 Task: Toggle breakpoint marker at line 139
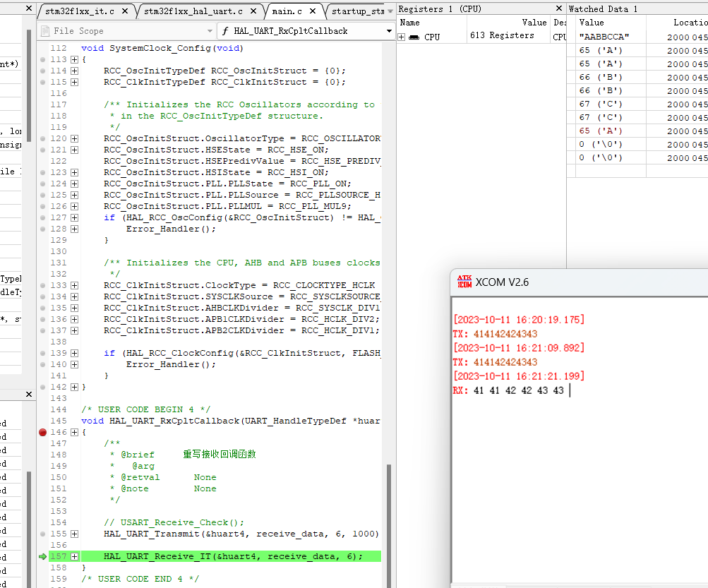43,353
